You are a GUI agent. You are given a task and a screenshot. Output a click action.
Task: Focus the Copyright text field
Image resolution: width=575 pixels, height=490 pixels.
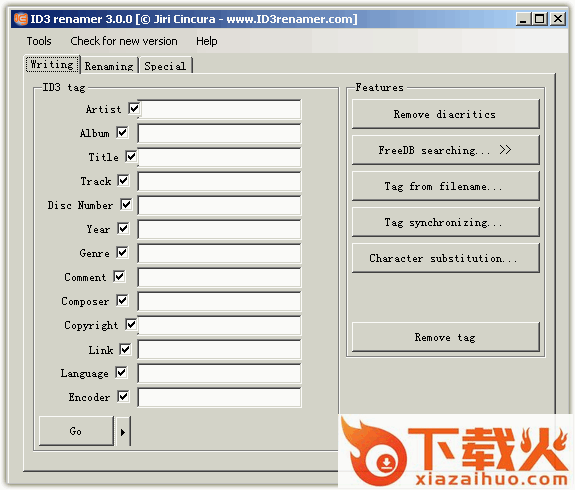(x=219, y=325)
